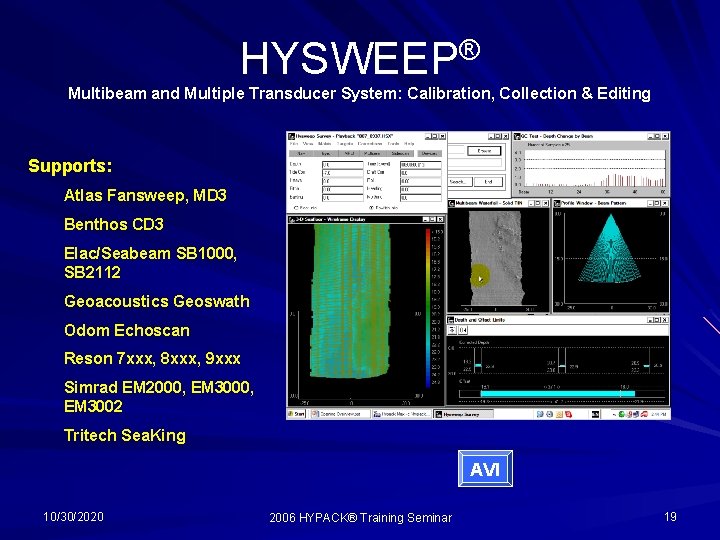The width and height of the screenshot is (720, 540).
Task: Close the Profile Window
Action: [665, 203]
